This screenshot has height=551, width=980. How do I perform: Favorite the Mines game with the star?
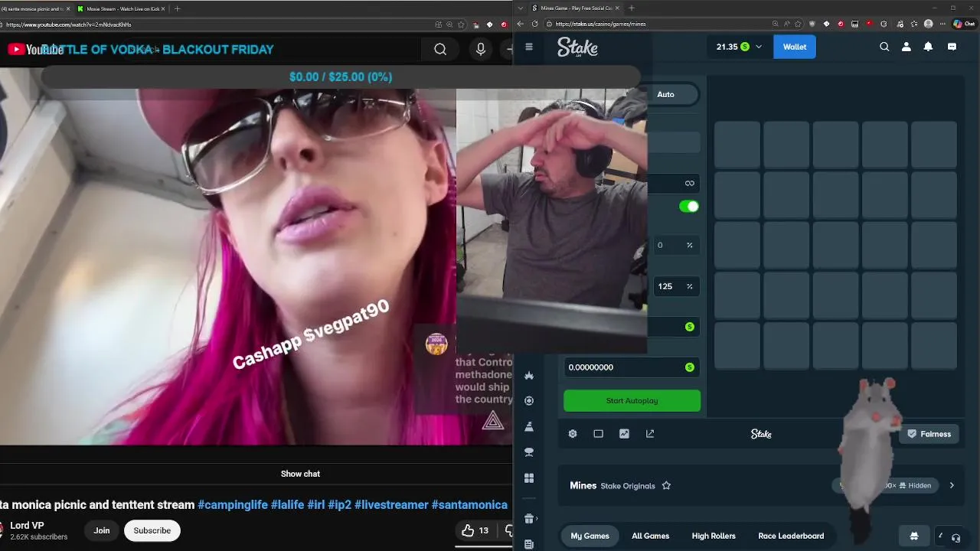point(666,486)
